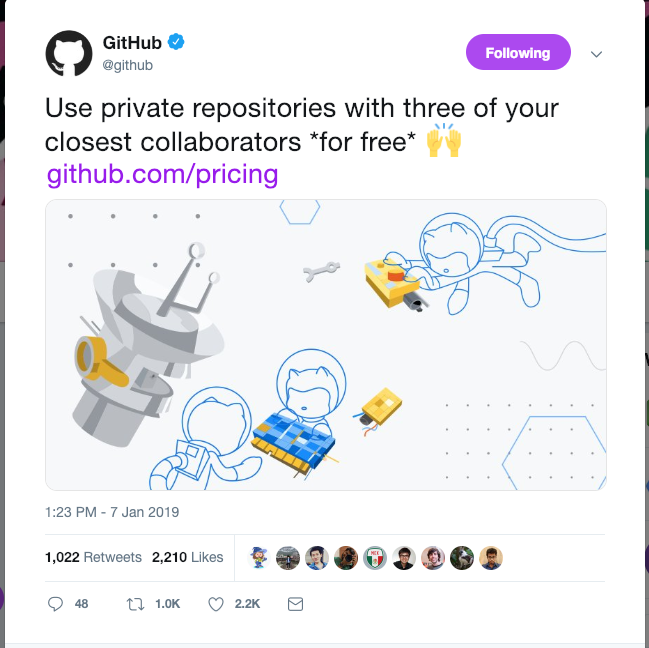Retweet using the arrows icon
Viewport: 649px width, 648px height.
click(135, 604)
